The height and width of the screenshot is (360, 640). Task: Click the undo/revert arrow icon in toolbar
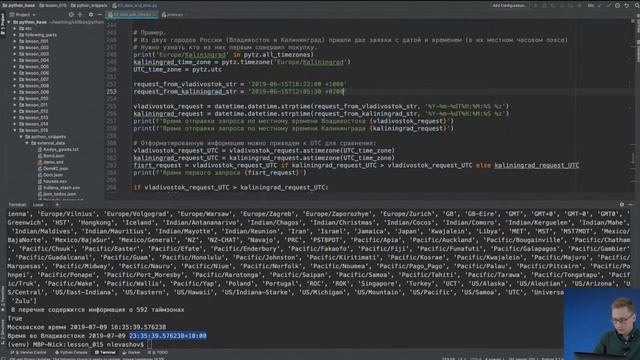[x=627, y=5]
